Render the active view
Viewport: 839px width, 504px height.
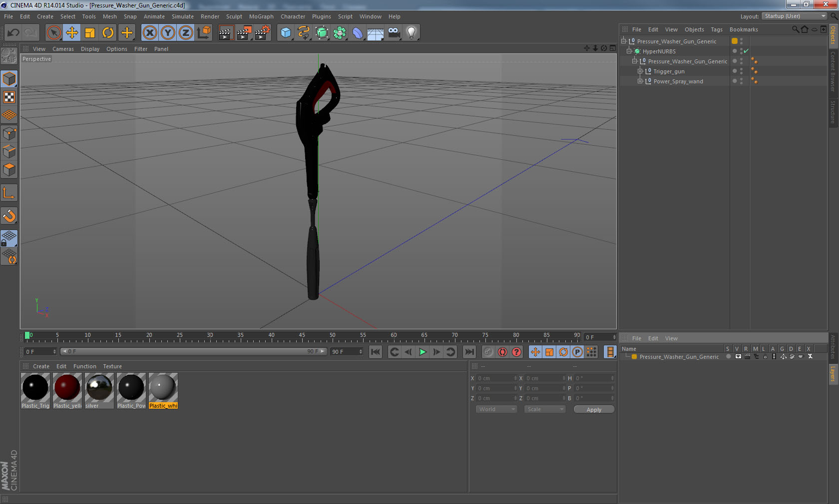coord(226,33)
